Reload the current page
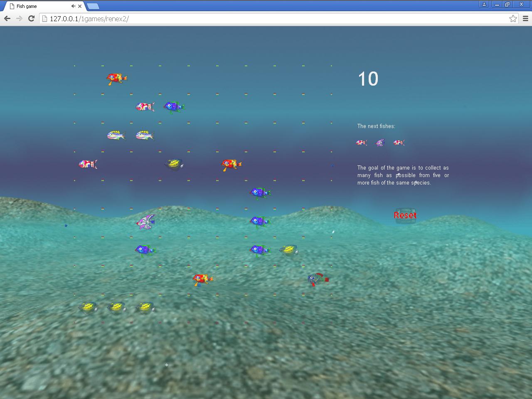Viewport: 532px width, 399px height. 31,18
